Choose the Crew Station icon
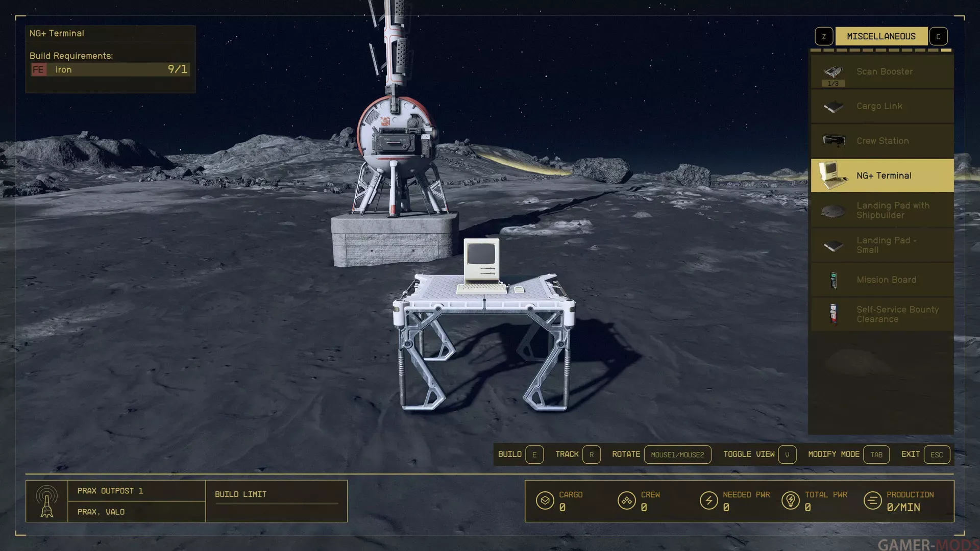Viewport: 980px width, 551px height. [x=833, y=140]
